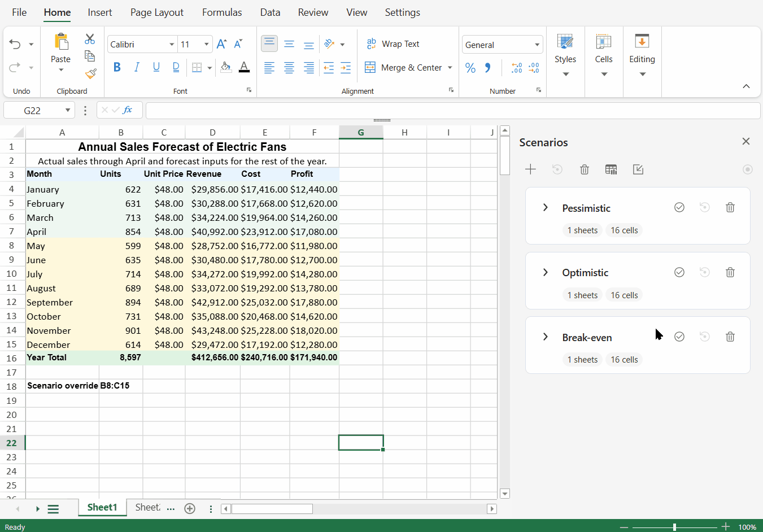The height and width of the screenshot is (532, 763).
Task: Decrease decimal places
Action: click(x=534, y=68)
